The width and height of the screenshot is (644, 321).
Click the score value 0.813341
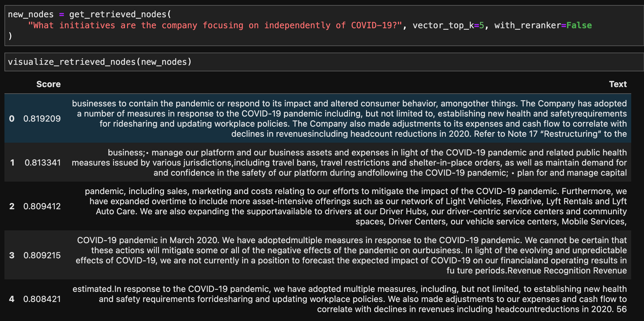(x=43, y=163)
